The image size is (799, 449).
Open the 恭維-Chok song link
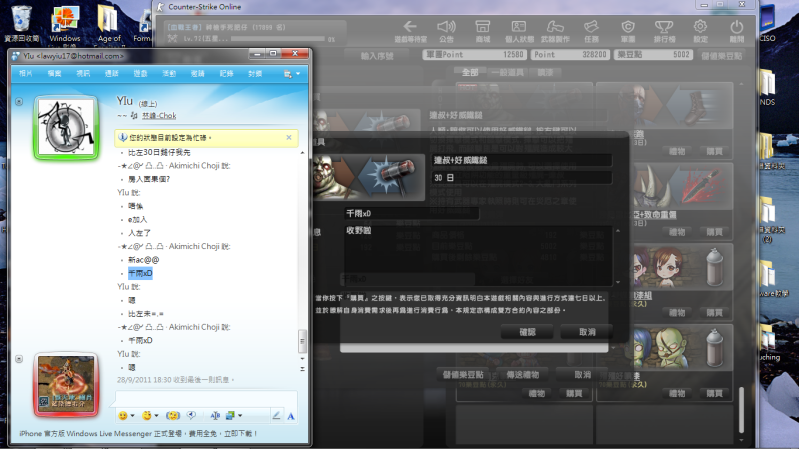[x=158, y=116]
